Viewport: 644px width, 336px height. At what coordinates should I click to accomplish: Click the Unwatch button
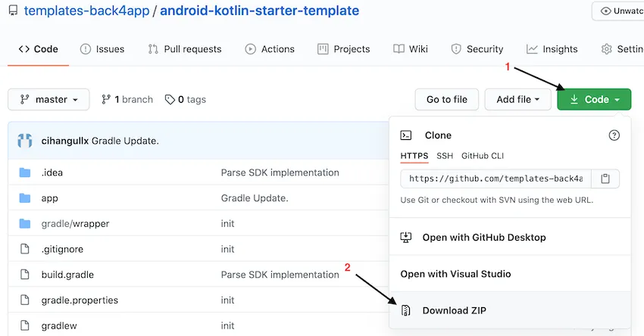tap(617, 11)
